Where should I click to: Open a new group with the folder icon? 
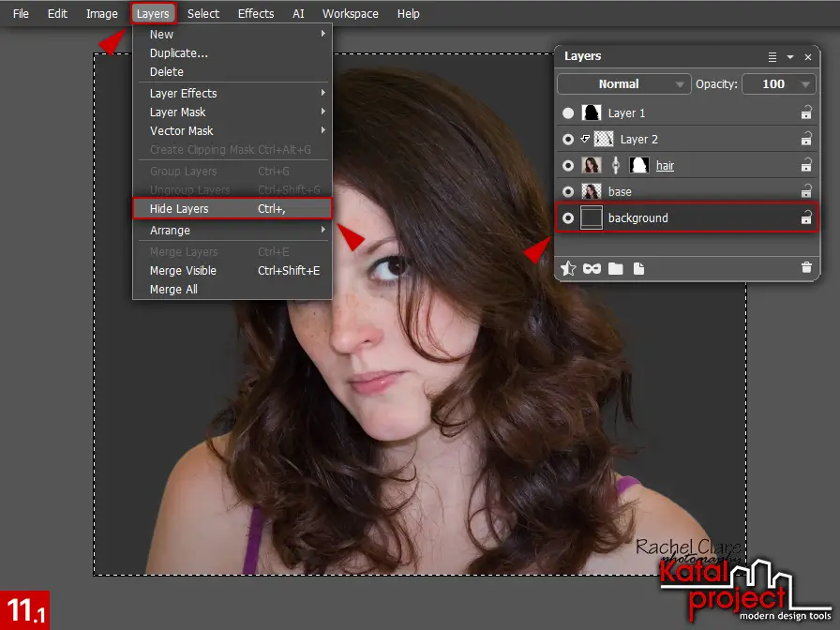615,268
